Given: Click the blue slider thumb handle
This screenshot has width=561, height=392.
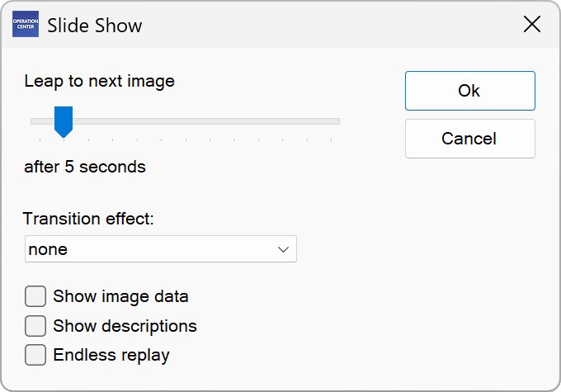Looking at the screenshot, I should click(64, 120).
